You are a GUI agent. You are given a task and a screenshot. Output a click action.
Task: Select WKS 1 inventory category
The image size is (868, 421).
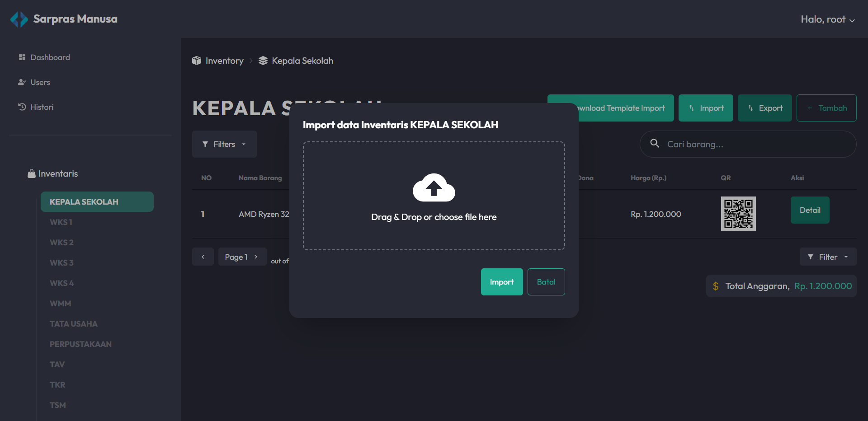[61, 222]
